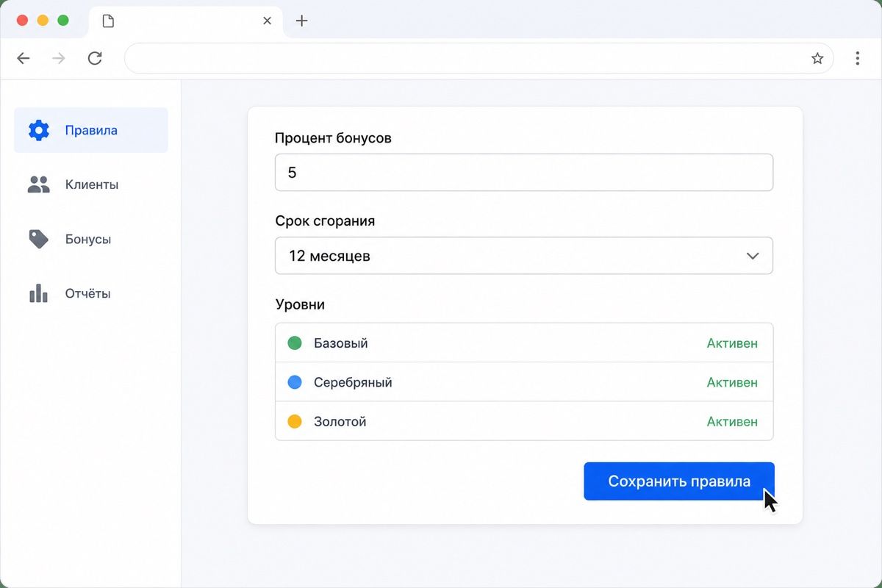Click Активен status in Базовый row
The image size is (882, 588).
pyautogui.click(x=732, y=343)
